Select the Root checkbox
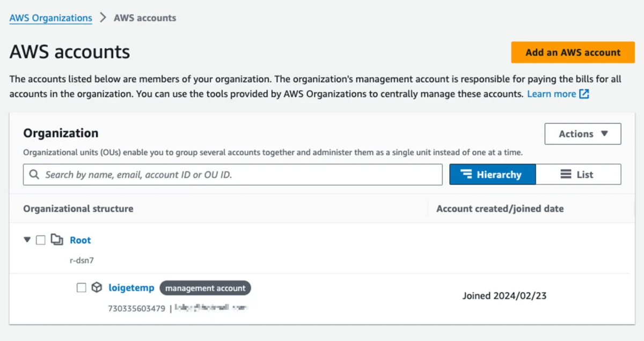This screenshot has height=341, width=644. [41, 240]
